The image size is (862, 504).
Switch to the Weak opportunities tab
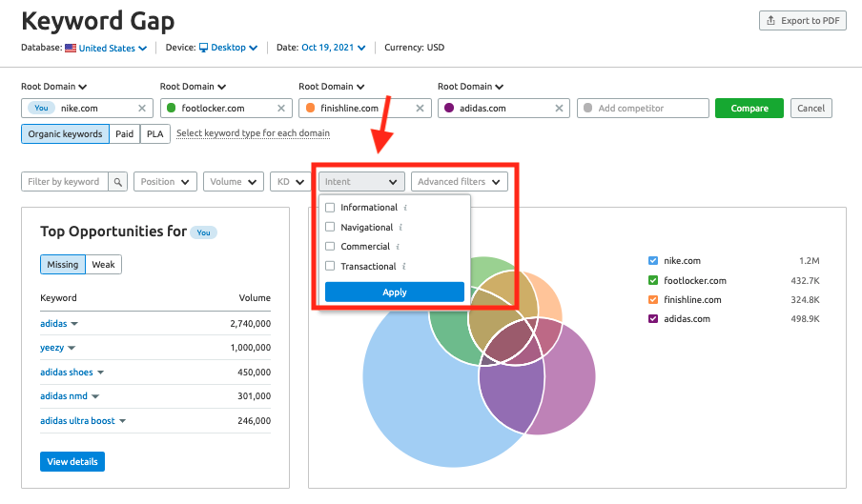(x=103, y=265)
